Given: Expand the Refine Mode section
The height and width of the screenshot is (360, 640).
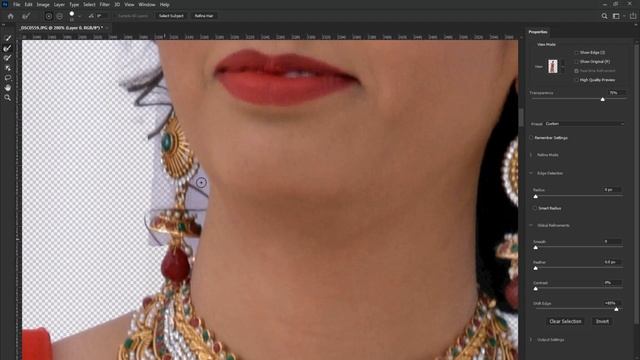Looking at the screenshot, I should [x=531, y=155].
